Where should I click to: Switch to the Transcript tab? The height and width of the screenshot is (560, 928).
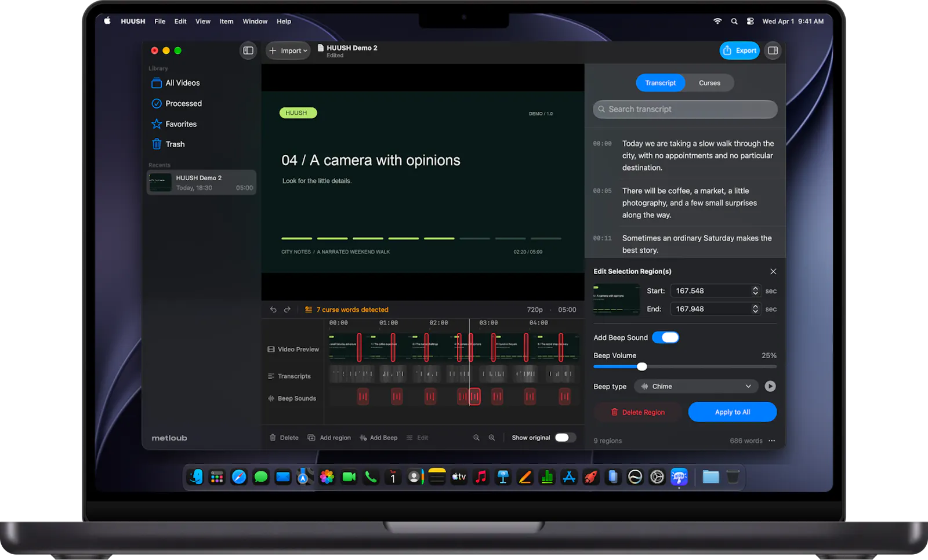click(660, 83)
